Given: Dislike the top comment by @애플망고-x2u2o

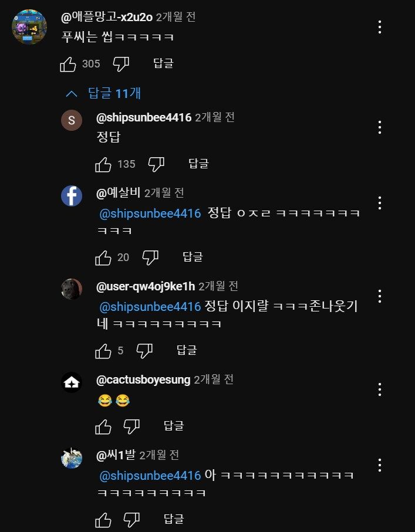Looking at the screenshot, I should coord(121,64).
